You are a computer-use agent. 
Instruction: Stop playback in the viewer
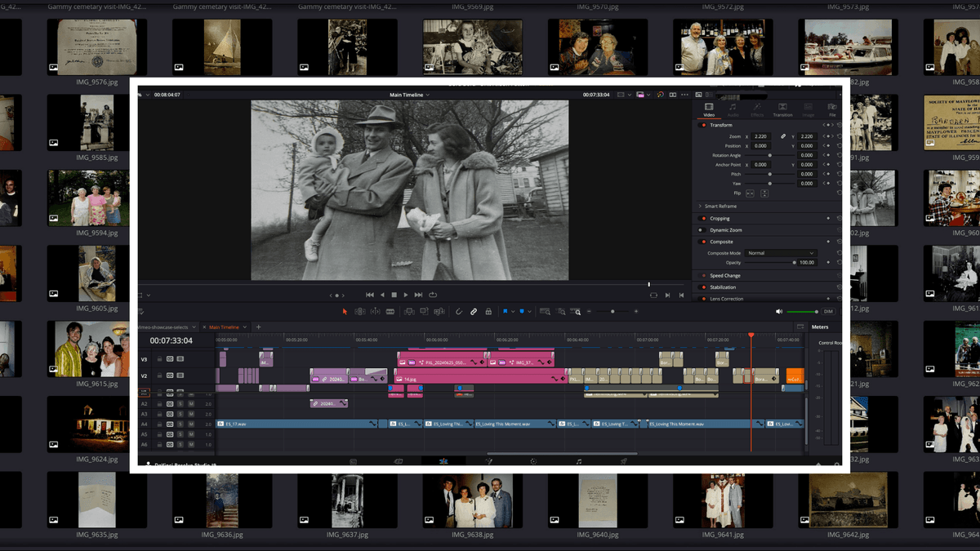[x=394, y=295]
